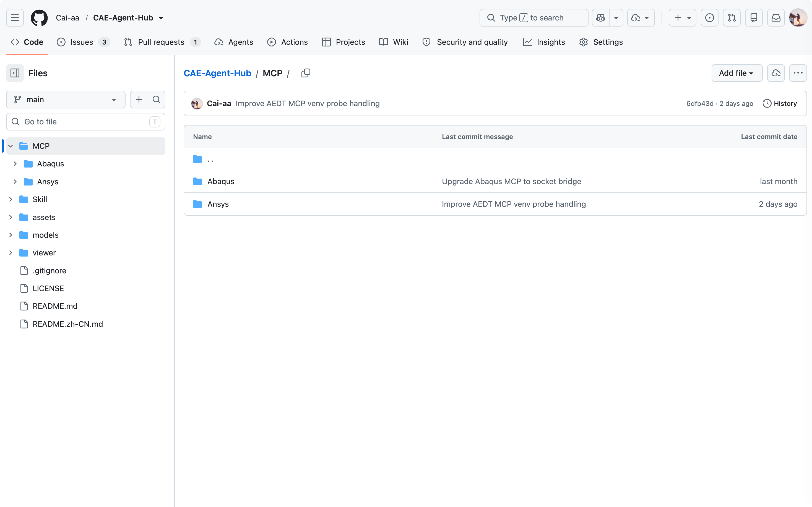Click the cloud agent button beside Add file
Screen dimensions: 812x507
(776, 73)
